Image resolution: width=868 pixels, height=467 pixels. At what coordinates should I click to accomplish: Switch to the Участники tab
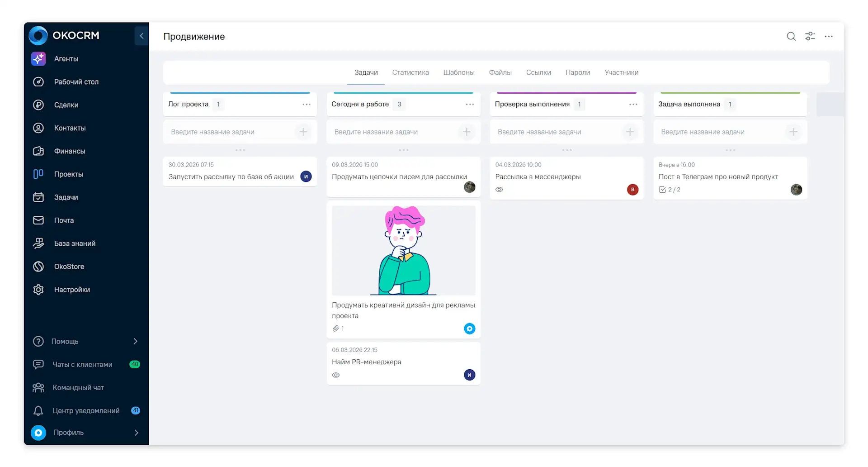coord(622,72)
